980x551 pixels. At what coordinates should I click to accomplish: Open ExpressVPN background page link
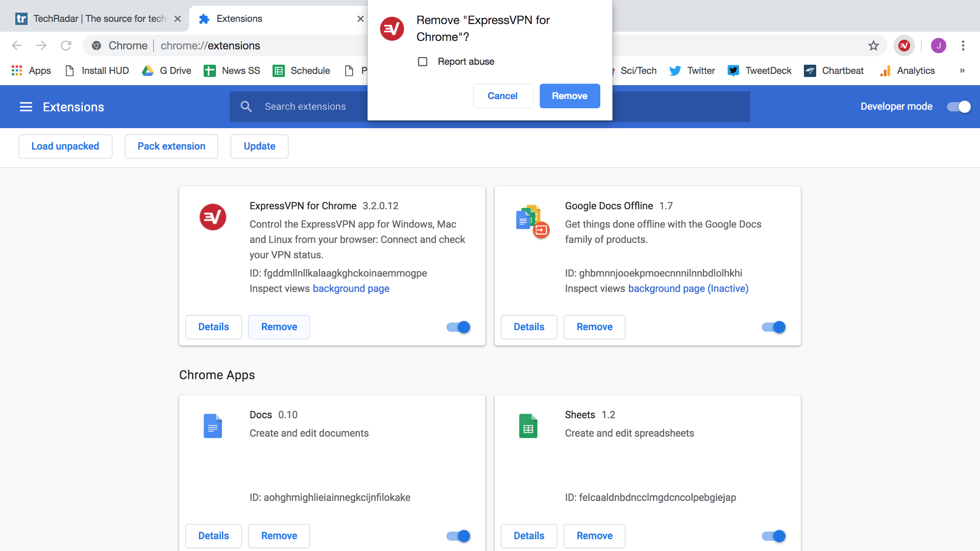click(351, 289)
